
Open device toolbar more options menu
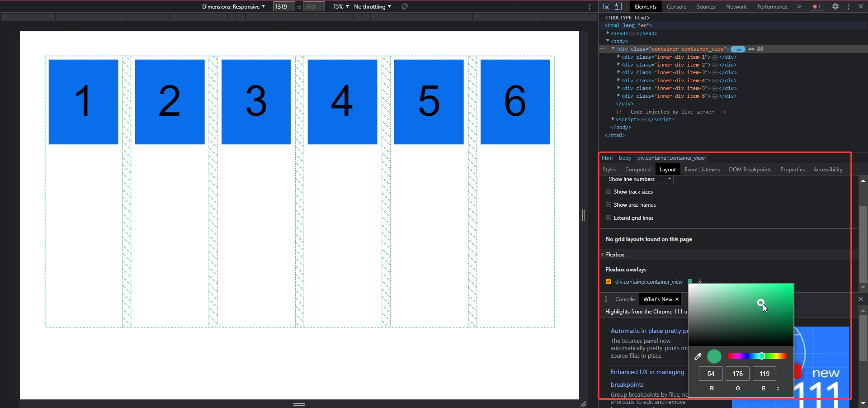(589, 7)
